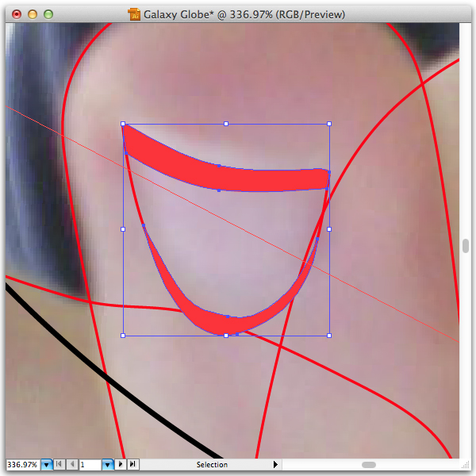Image resolution: width=476 pixels, height=476 pixels.
Task: Go to the last artboard
Action: (x=133, y=464)
